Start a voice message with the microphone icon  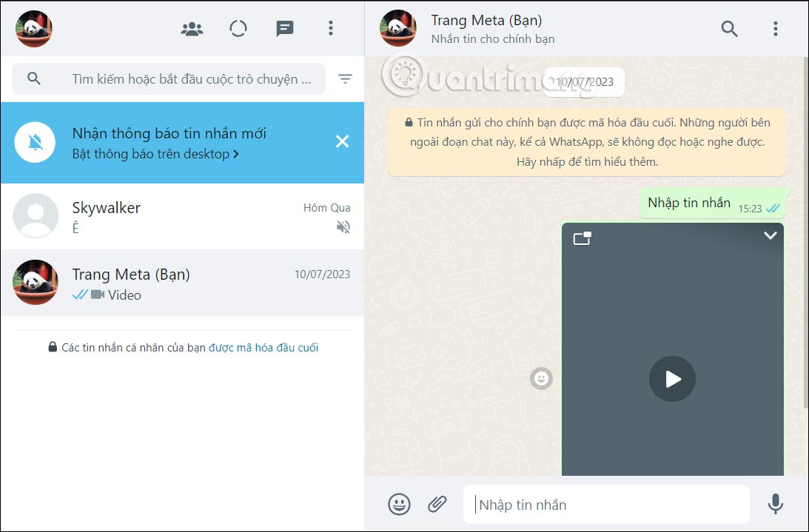point(775,504)
